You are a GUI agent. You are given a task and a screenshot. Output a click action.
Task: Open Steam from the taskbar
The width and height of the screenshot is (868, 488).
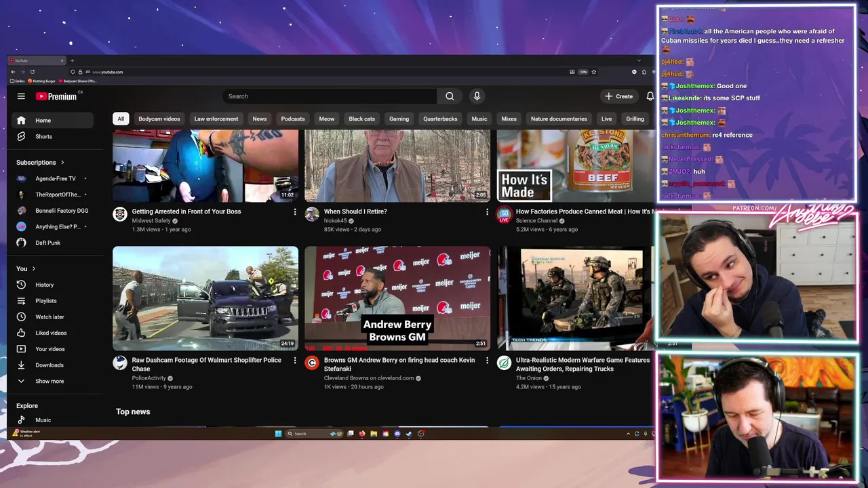coord(409,434)
